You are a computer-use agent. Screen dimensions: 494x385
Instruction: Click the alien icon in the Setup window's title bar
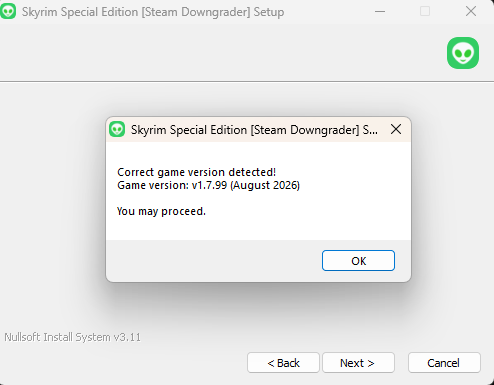(x=8, y=11)
